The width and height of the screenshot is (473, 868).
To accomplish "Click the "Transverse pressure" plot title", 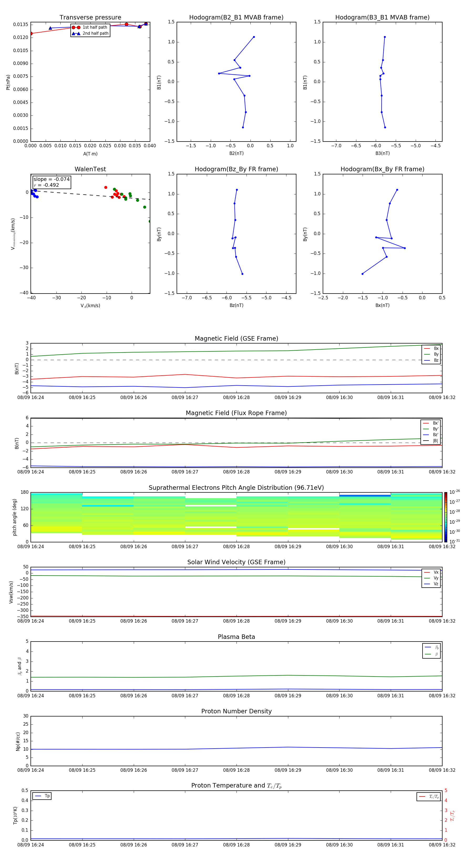I will (x=90, y=18).
